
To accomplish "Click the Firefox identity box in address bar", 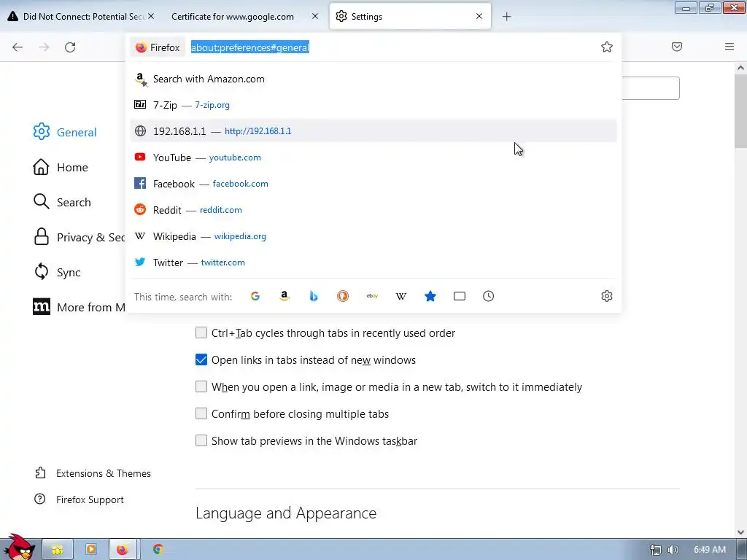I will (x=158, y=47).
